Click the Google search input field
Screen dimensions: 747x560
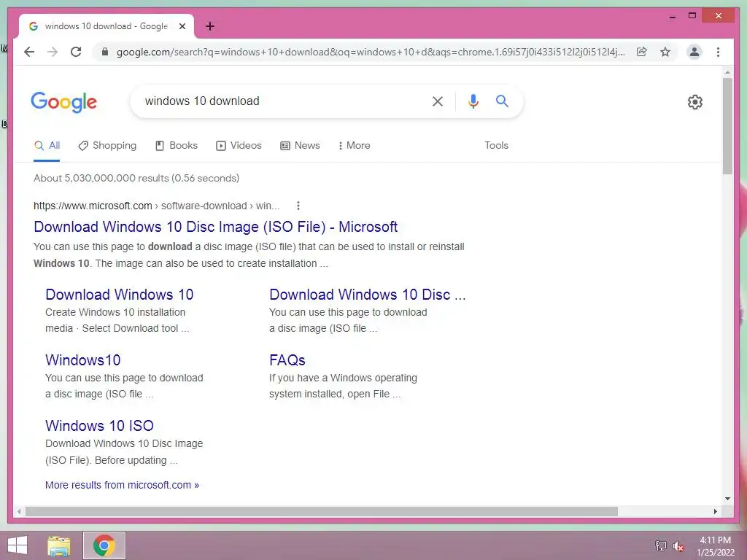(x=281, y=101)
